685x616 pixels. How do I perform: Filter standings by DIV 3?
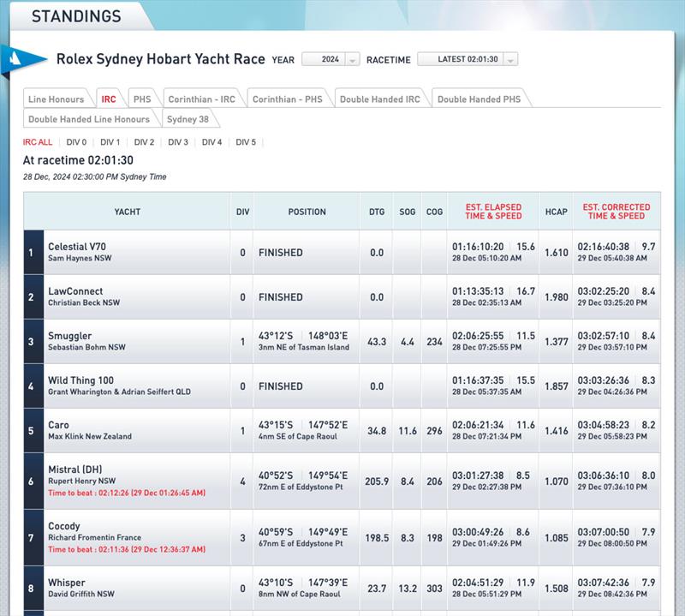point(178,142)
